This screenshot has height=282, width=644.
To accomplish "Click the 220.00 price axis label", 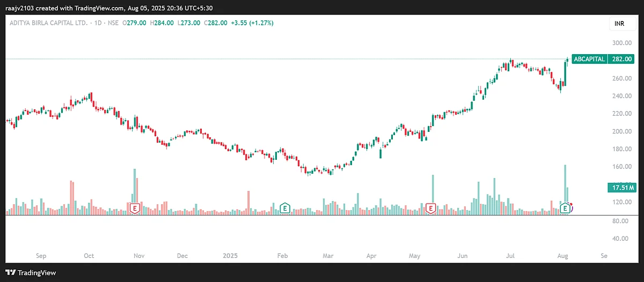I will pos(621,114).
